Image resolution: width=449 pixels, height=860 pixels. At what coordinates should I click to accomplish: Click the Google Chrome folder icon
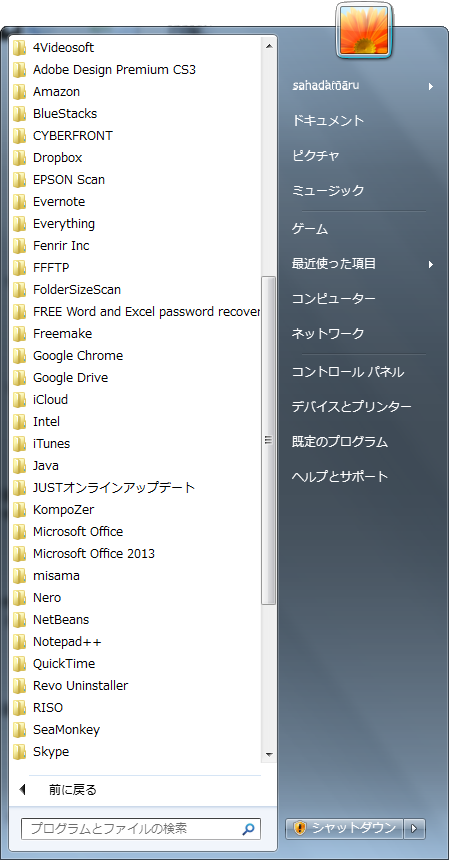pos(19,355)
